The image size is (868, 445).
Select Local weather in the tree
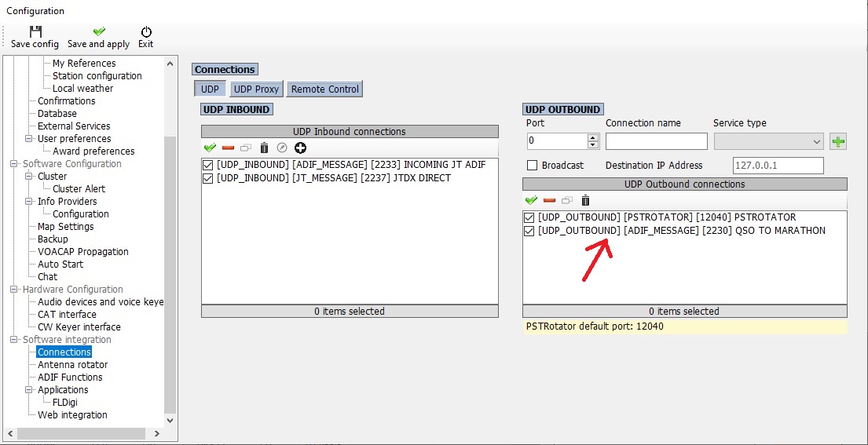[x=82, y=89]
